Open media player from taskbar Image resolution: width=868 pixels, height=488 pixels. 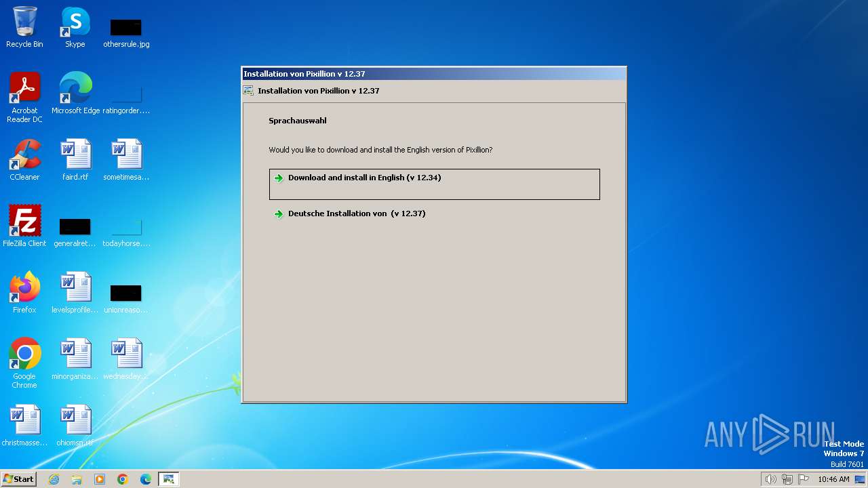click(x=100, y=479)
